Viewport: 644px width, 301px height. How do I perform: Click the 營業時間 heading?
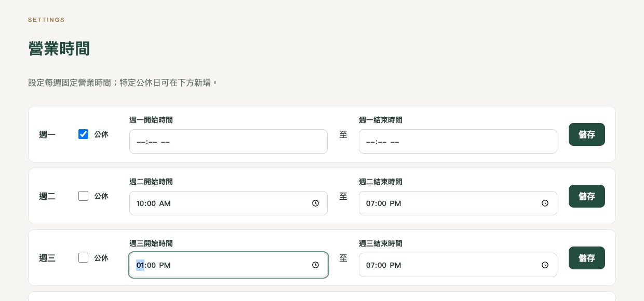pyautogui.click(x=59, y=49)
